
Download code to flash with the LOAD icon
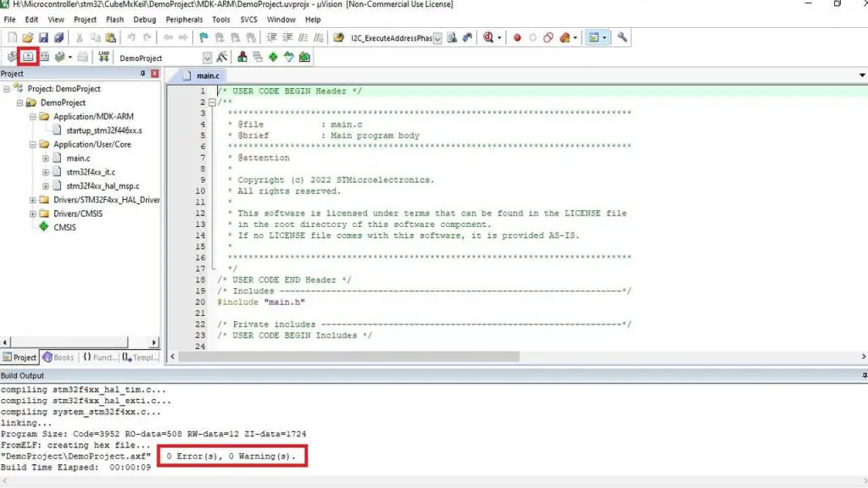pyautogui.click(x=103, y=57)
